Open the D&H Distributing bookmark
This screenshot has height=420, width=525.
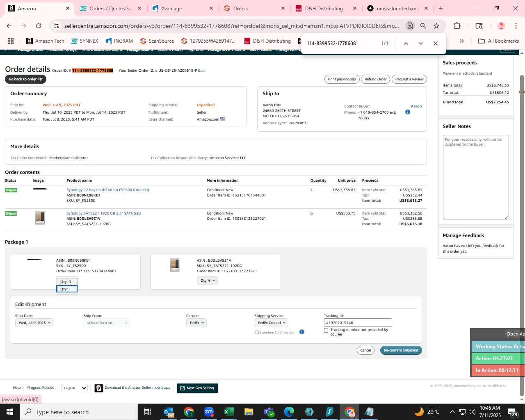[267, 41]
